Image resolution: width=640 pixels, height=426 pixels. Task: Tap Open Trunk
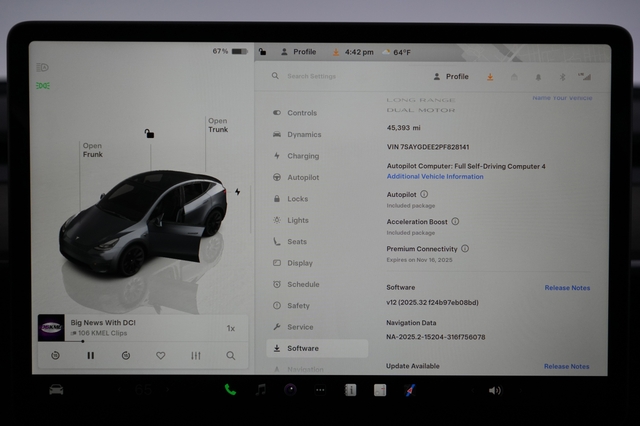[x=218, y=125]
